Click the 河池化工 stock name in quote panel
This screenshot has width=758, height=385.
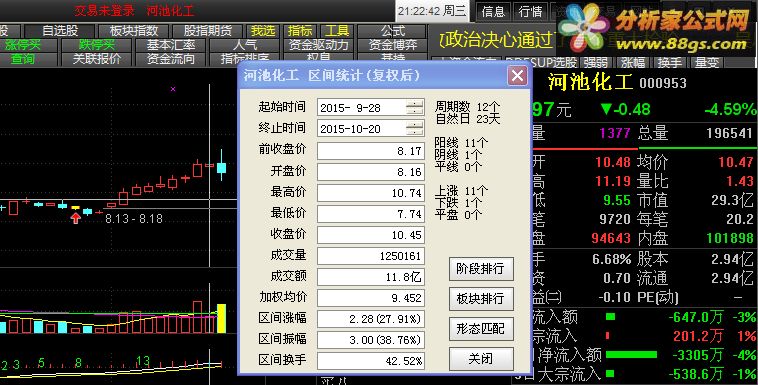point(590,82)
